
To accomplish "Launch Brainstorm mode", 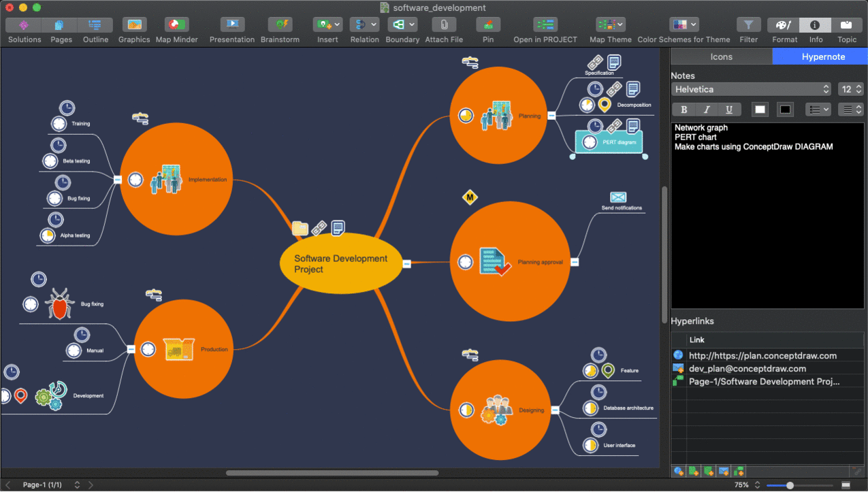I will [280, 25].
